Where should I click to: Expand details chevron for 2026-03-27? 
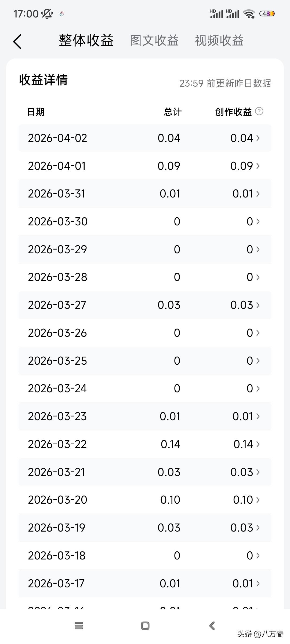[258, 305]
